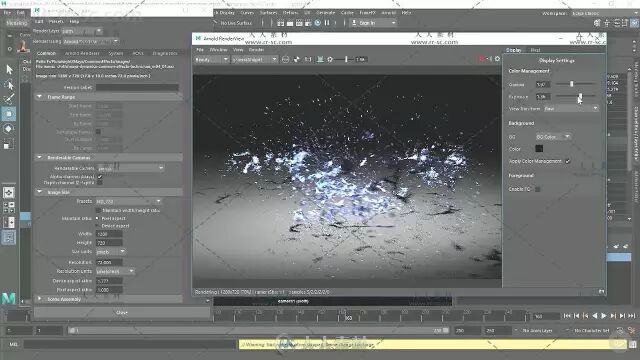The width and height of the screenshot is (640, 360).
Task: Click the Maya logo icon bottom-left
Action: pyautogui.click(x=9, y=298)
